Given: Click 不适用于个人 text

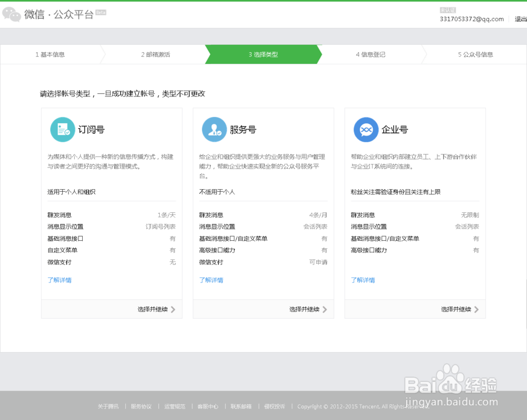Looking at the screenshot, I should coord(217,192).
